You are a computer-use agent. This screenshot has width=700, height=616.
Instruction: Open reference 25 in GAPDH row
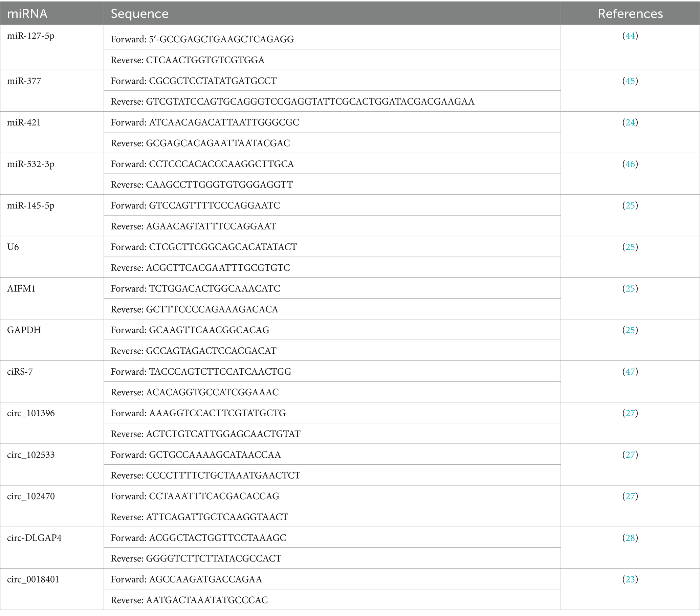coord(630,330)
